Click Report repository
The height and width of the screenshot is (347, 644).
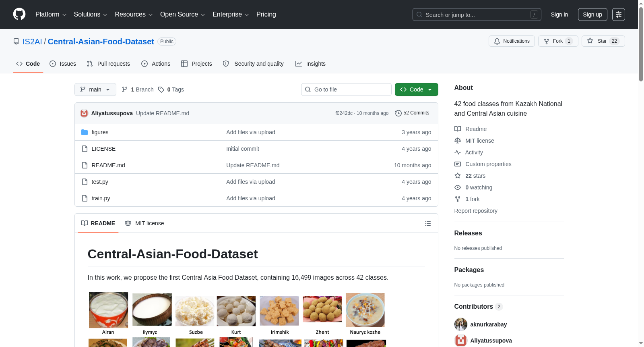click(476, 211)
